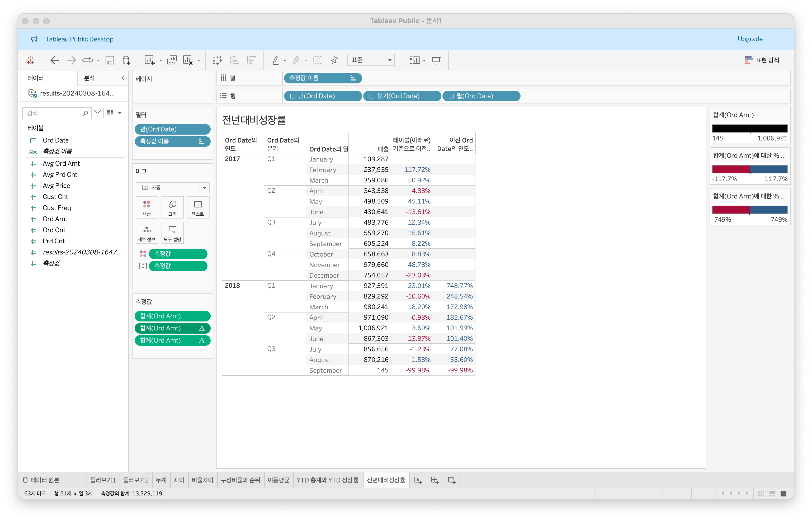Screen dimensions: 812x521
Task: Expand the 월(Ord Date) pill plus toggle
Action: 451,96
